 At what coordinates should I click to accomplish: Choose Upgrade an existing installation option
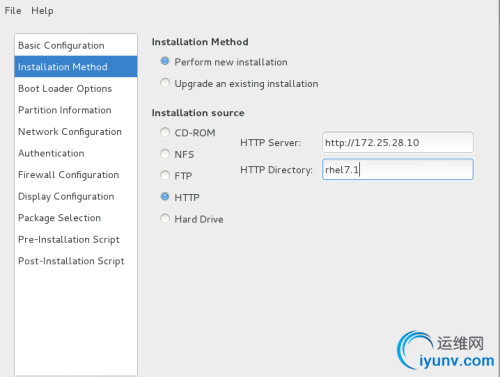(x=165, y=83)
